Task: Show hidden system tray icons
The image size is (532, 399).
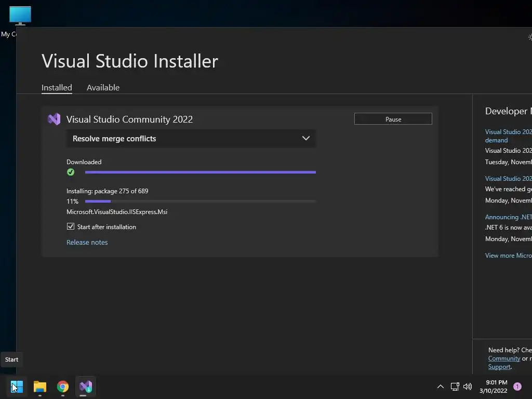Action: point(441,387)
